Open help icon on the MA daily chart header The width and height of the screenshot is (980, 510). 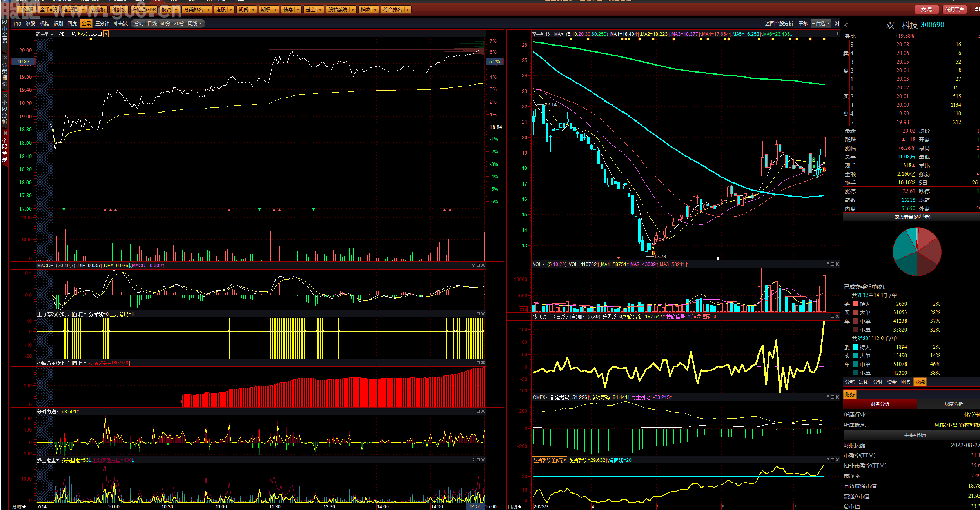pos(837,34)
